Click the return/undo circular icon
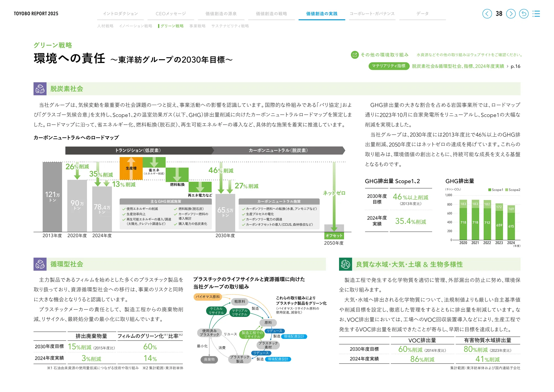The image size is (554, 392). tap(524, 13)
